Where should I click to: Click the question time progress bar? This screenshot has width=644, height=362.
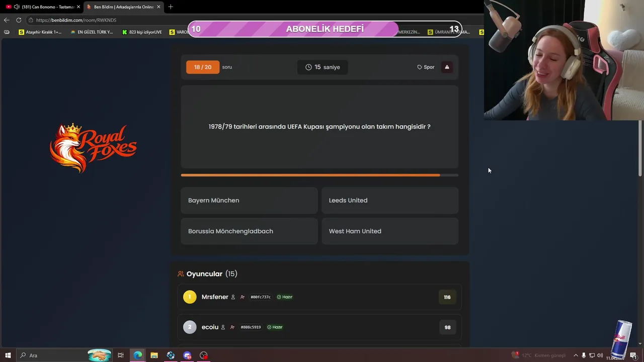(x=319, y=175)
